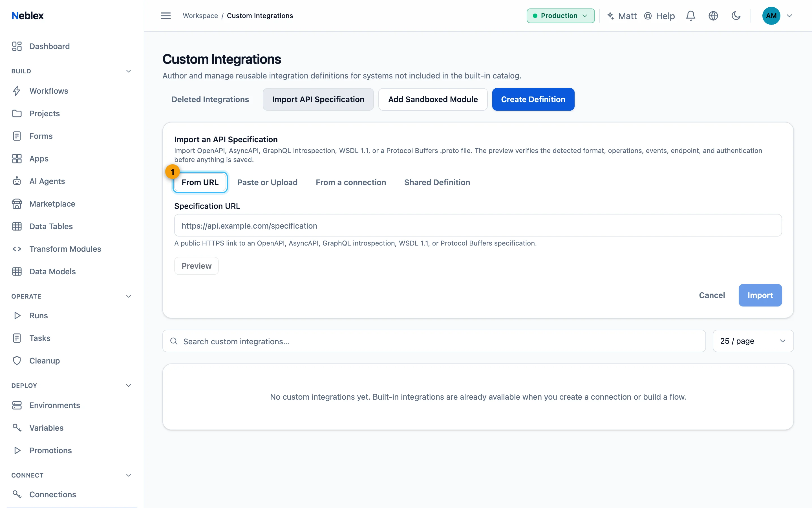
Task: Switch to dark mode moon icon
Action: [736, 16]
